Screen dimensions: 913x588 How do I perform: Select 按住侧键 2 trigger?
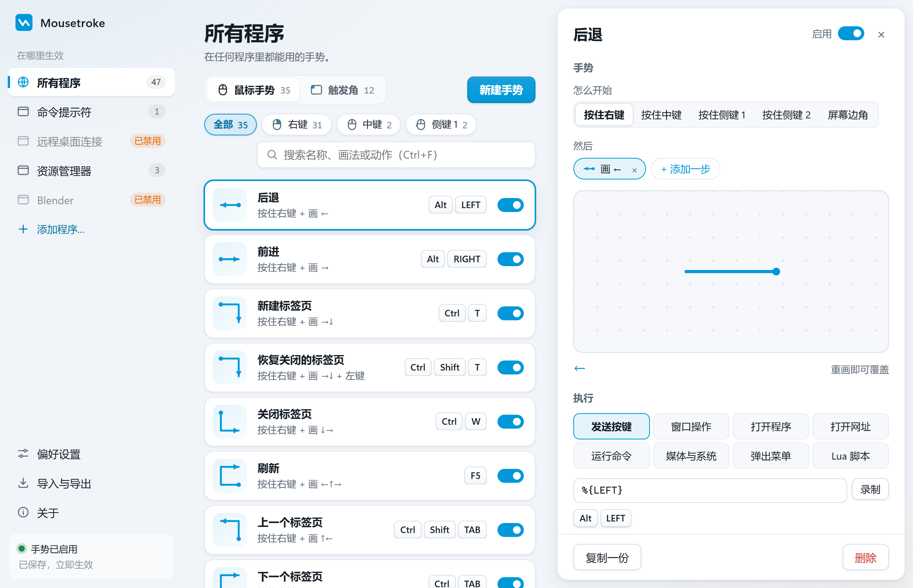pyautogui.click(x=786, y=115)
